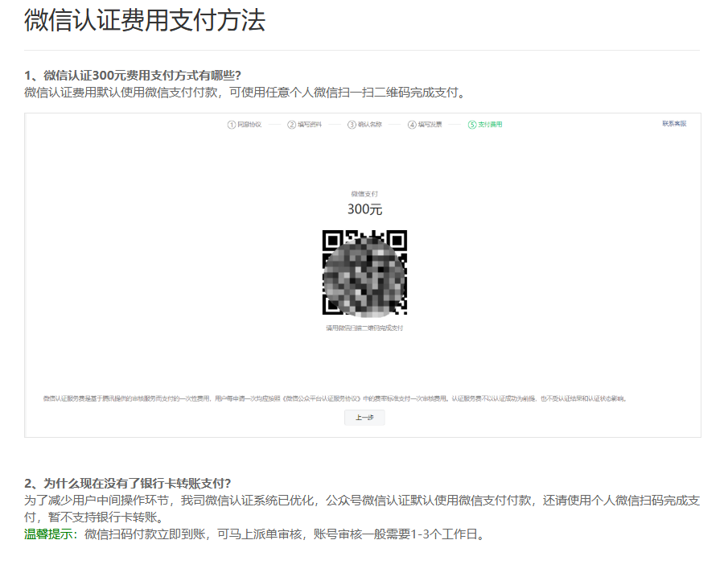Click the WeChat payment QR code
Viewport: 728px width, 573px height.
coord(364,273)
